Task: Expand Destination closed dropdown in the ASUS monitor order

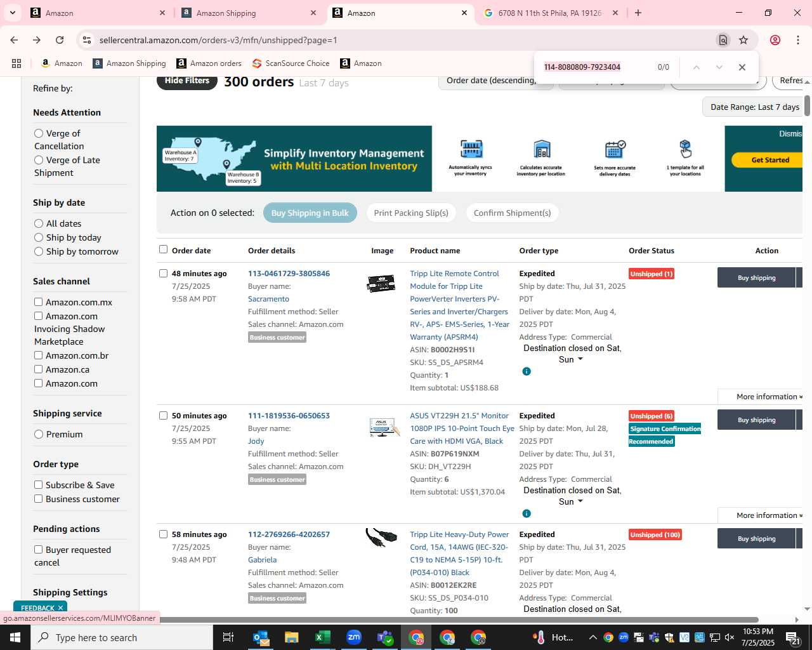Action: coord(571,496)
